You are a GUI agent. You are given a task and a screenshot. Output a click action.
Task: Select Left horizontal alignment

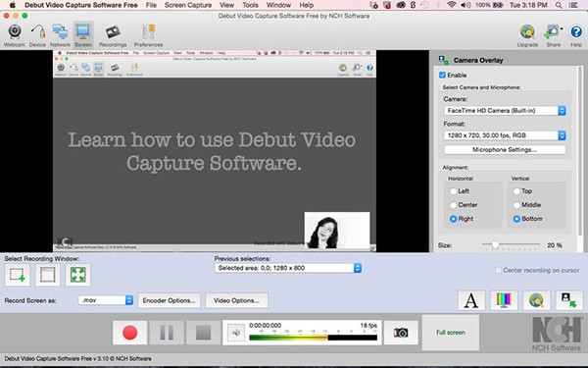coord(453,191)
